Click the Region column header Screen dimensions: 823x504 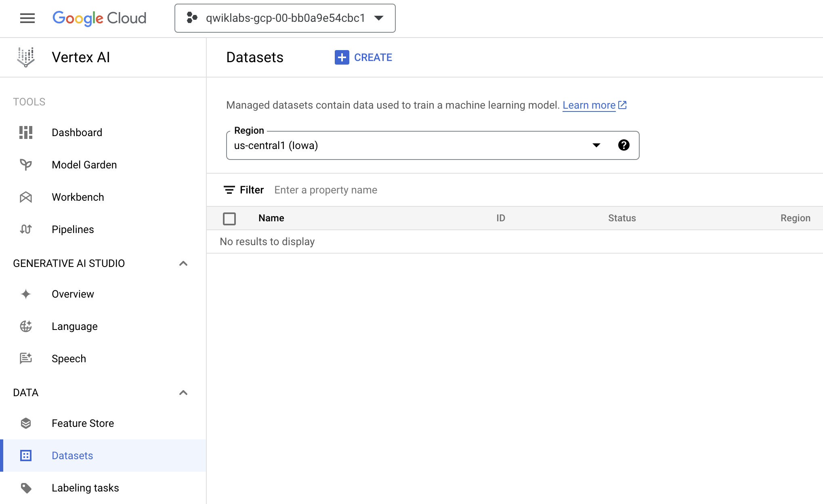pyautogui.click(x=795, y=218)
